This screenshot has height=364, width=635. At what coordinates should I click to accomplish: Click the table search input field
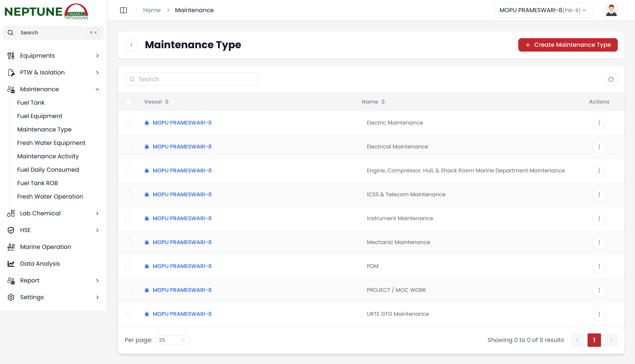[x=192, y=79]
